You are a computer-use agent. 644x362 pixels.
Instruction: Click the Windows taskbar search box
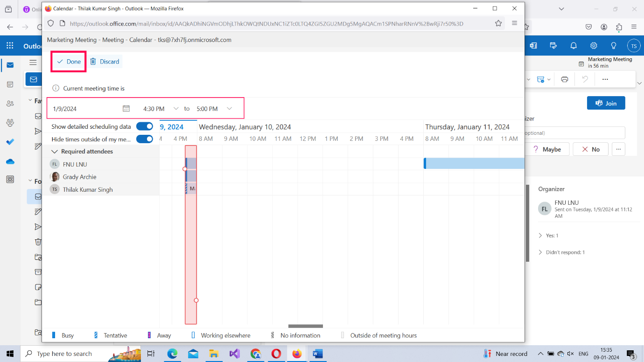click(80, 354)
